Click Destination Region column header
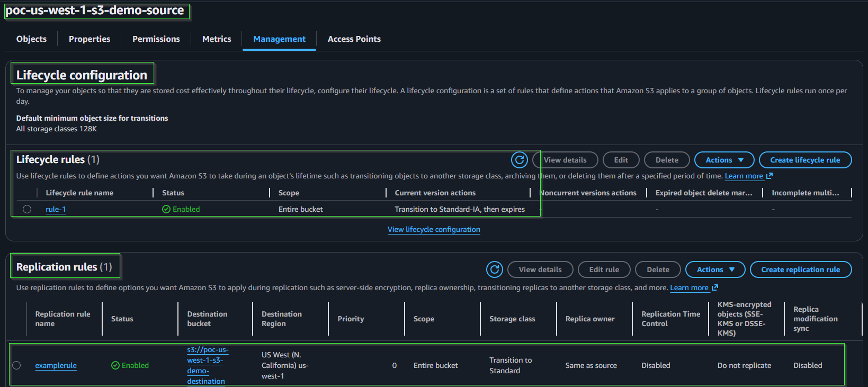 pos(282,319)
